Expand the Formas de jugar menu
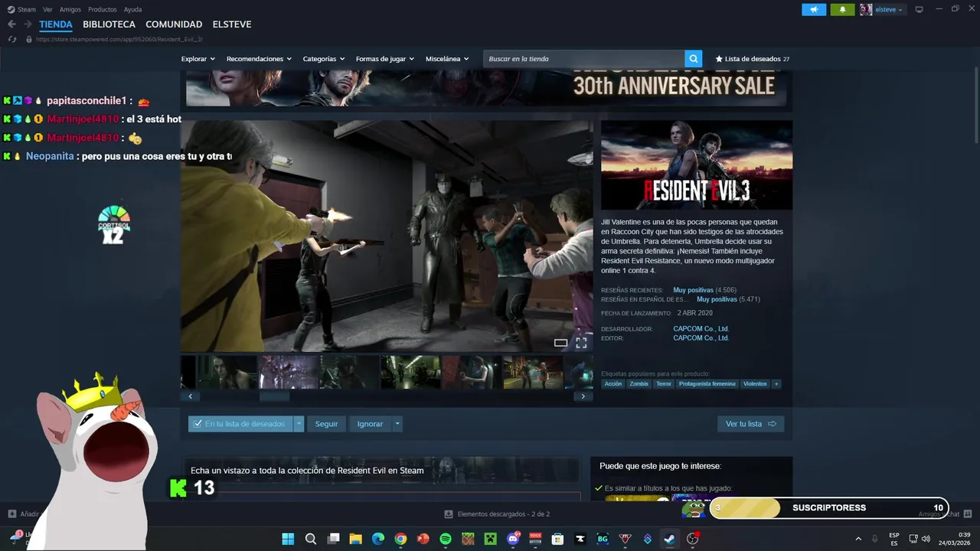The height and width of the screenshot is (551, 980). (384, 59)
